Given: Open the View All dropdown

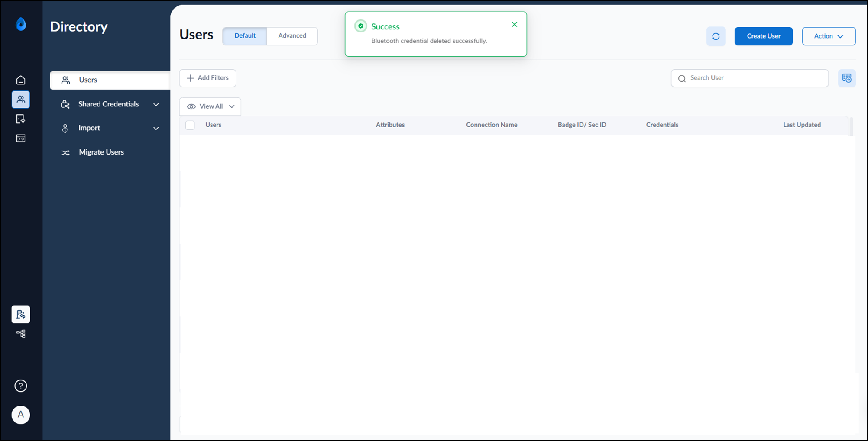Looking at the screenshot, I should pos(210,106).
